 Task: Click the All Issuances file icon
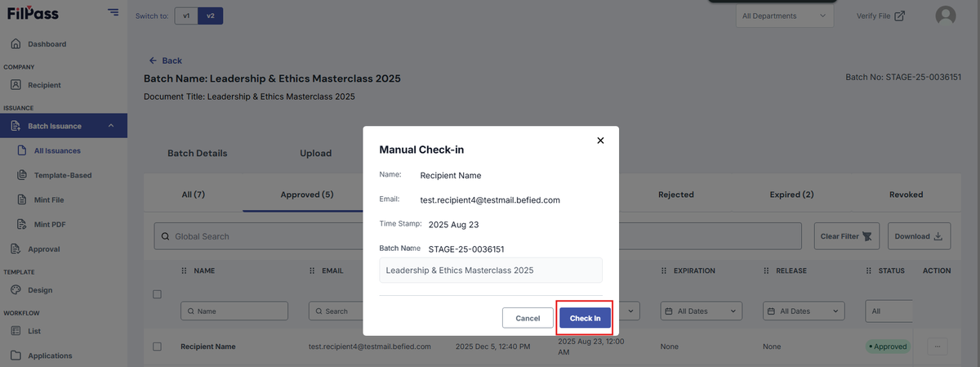tap(22, 150)
